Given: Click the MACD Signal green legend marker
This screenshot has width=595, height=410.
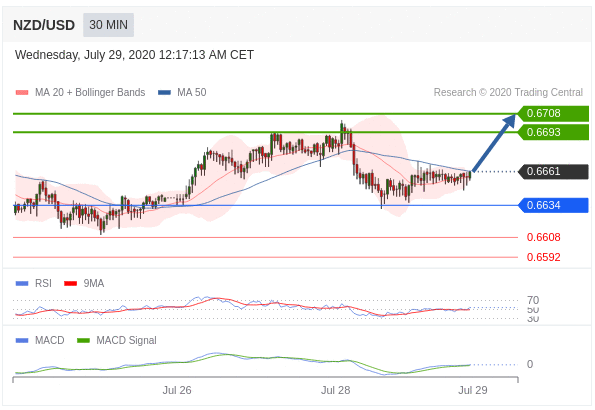Looking at the screenshot, I should click(83, 341).
